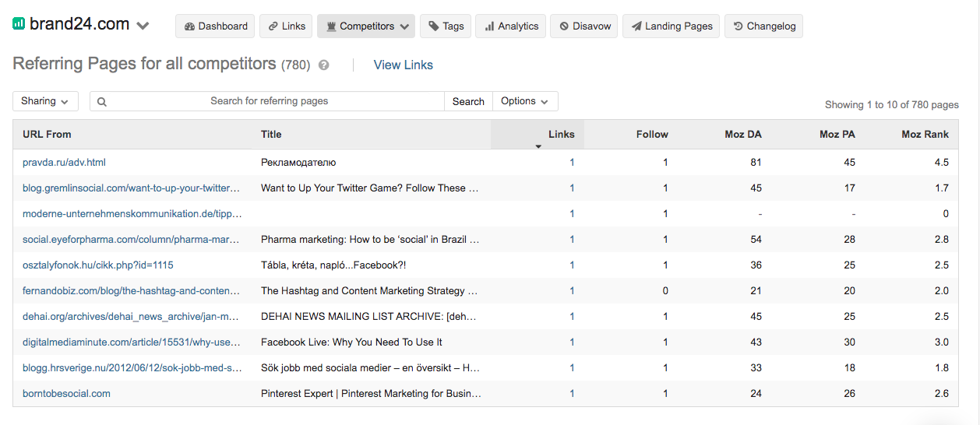Open the osztalyfonok.hu/cikk.php link
The image size is (980, 425).
tap(98, 265)
